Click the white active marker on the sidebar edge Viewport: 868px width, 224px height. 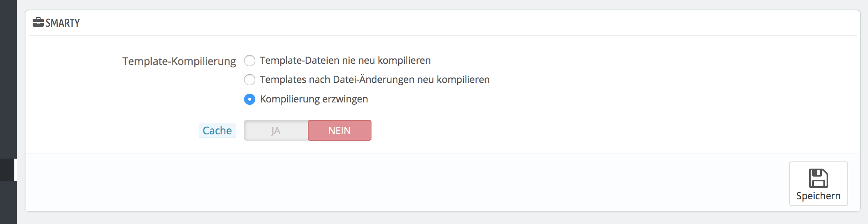(x=16, y=170)
